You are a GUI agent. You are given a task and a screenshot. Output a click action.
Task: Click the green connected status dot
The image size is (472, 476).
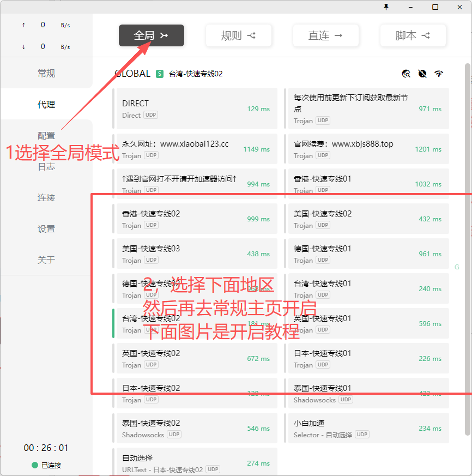pyautogui.click(x=35, y=465)
